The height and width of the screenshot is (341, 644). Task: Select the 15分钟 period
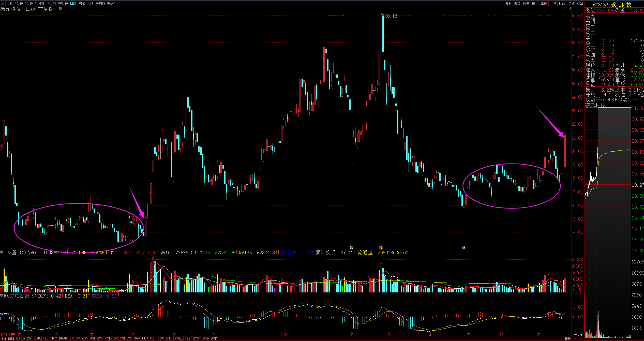click(39, 3)
